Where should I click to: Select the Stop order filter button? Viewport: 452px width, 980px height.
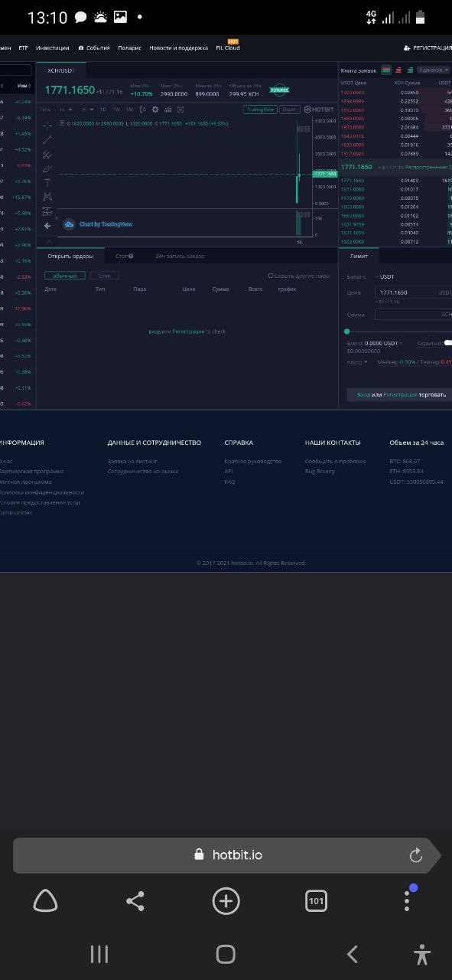tap(105, 276)
